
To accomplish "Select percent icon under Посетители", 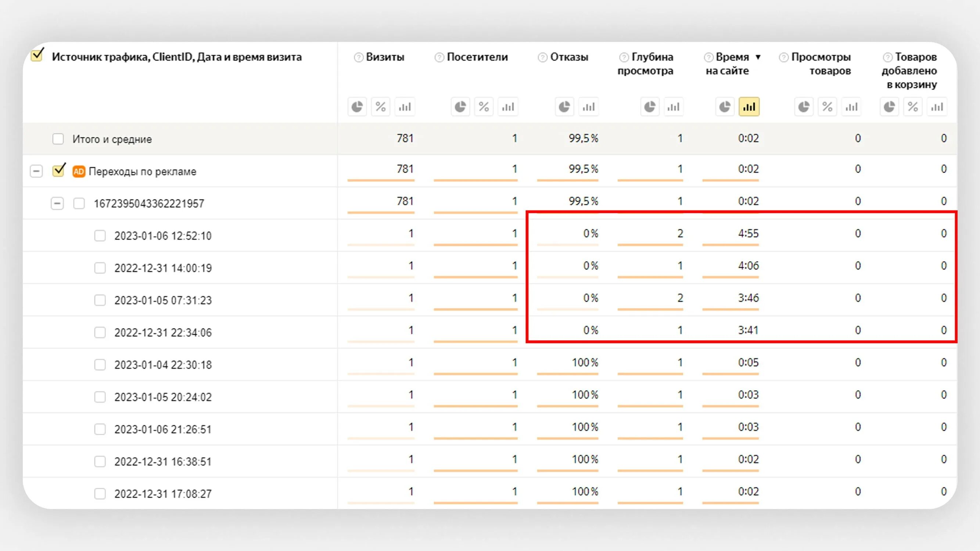I will 484,107.
